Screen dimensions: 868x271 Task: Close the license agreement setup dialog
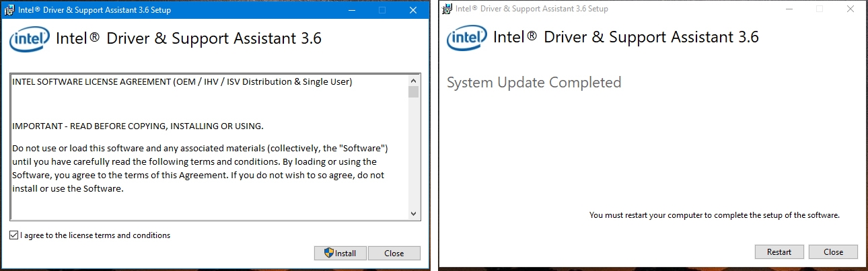(394, 253)
